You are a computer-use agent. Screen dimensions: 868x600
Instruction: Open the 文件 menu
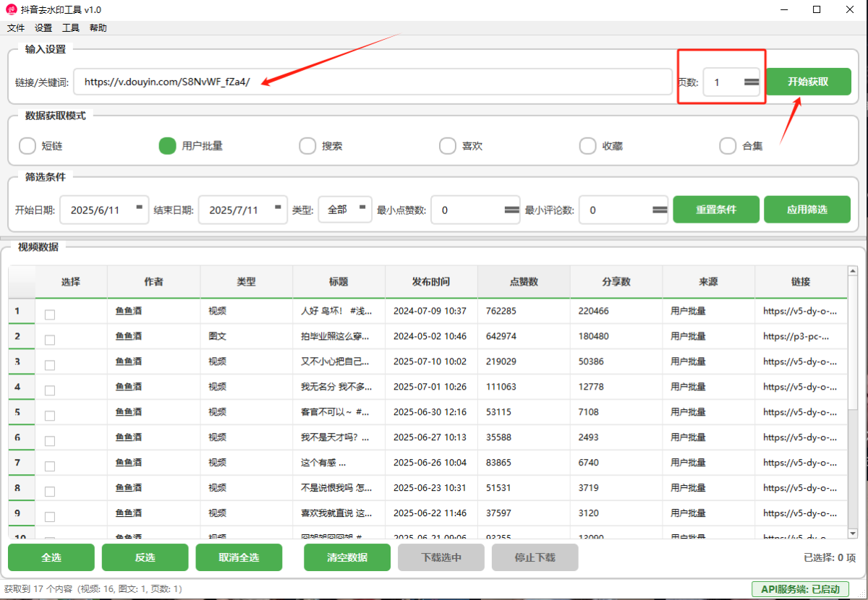(16, 28)
